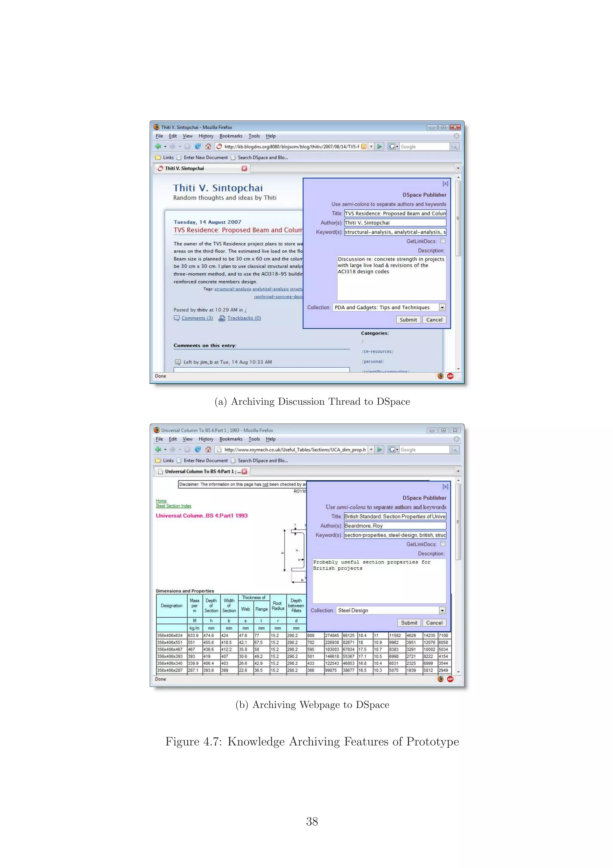Viewport: 613px width, 868px height.
Task: Open tab list dropdown in lower window
Action: tap(458, 471)
